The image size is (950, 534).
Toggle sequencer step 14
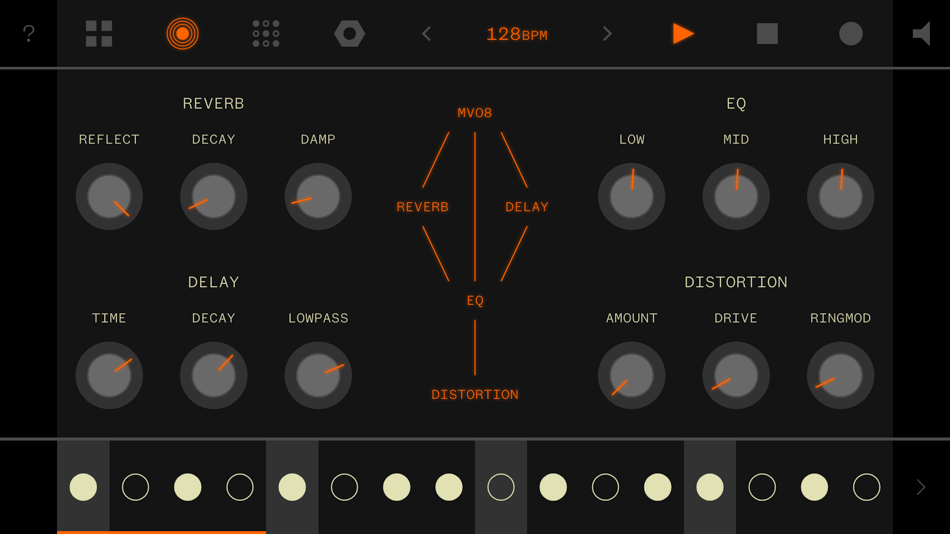[x=762, y=487]
